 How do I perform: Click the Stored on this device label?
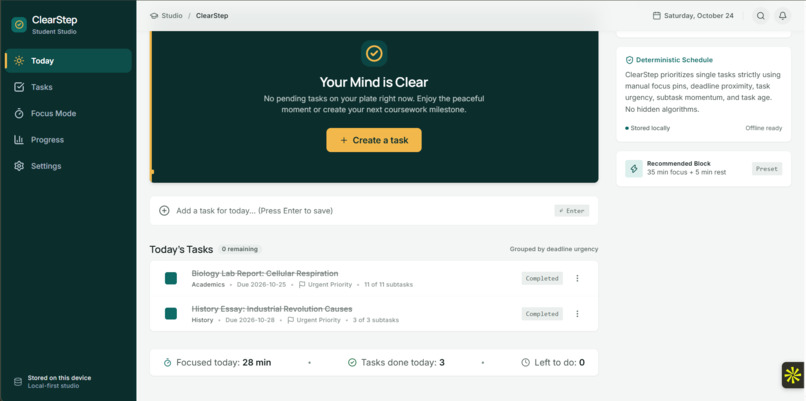59,378
